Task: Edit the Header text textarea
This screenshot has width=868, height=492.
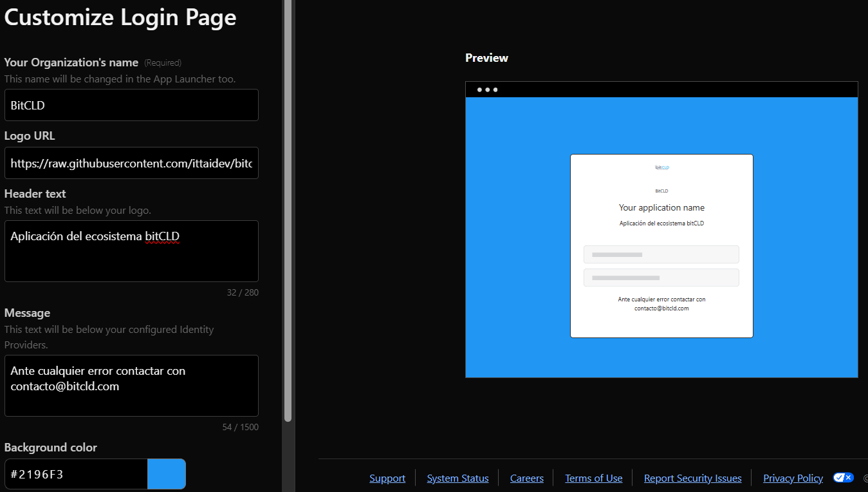Action: [131, 251]
